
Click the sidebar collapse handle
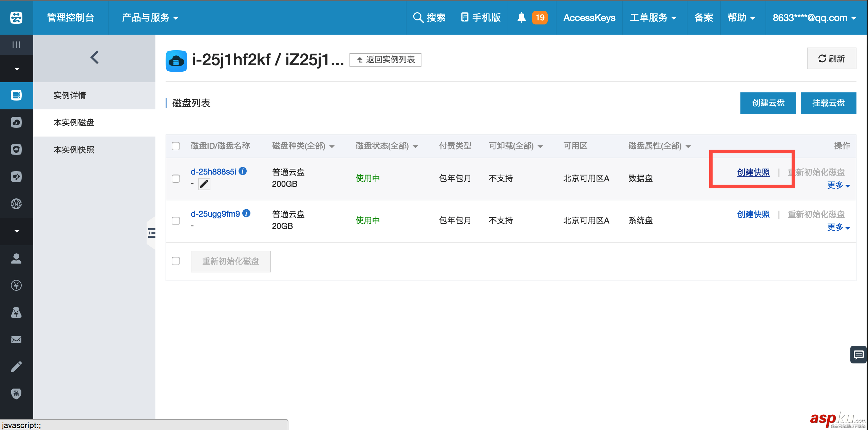(151, 233)
